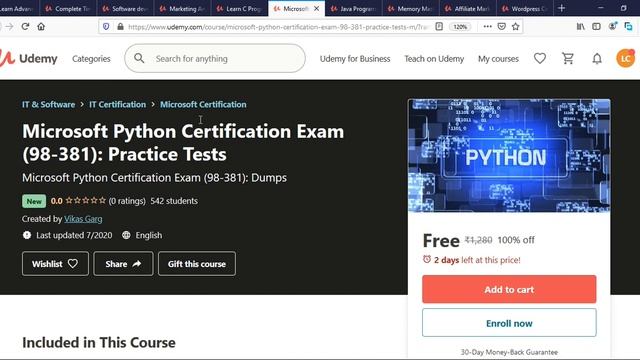Click the browser address bar URL
The height and width of the screenshot is (360, 640).
pyautogui.click(x=278, y=27)
